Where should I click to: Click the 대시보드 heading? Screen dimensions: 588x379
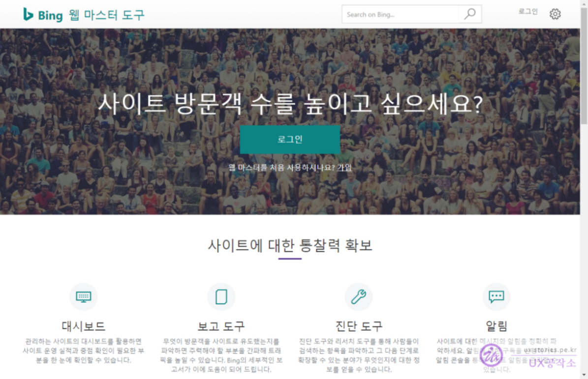point(83,326)
